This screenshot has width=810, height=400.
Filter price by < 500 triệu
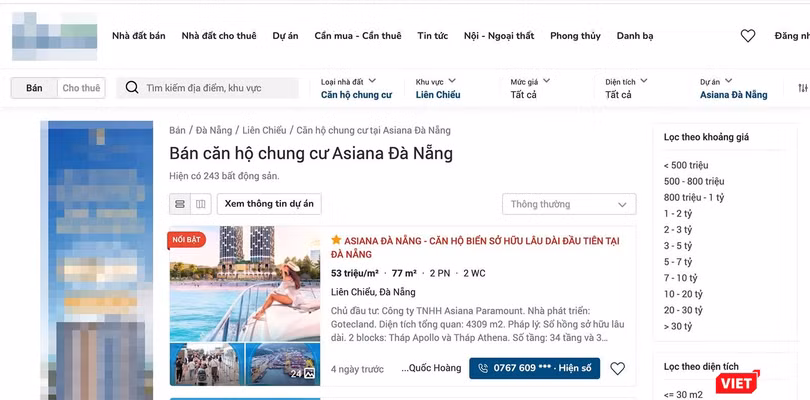[686, 165]
